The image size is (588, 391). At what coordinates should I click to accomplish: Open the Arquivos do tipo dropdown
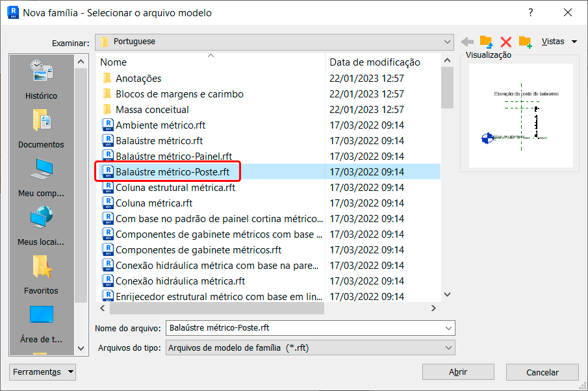point(448,347)
